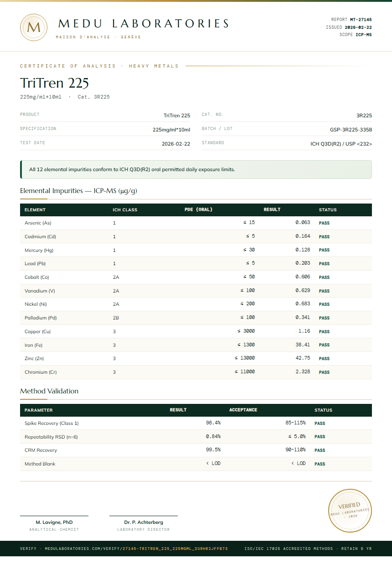Click the Cadmium (Cd) row label
Viewport: 392px width, 570px height.
[40, 236]
